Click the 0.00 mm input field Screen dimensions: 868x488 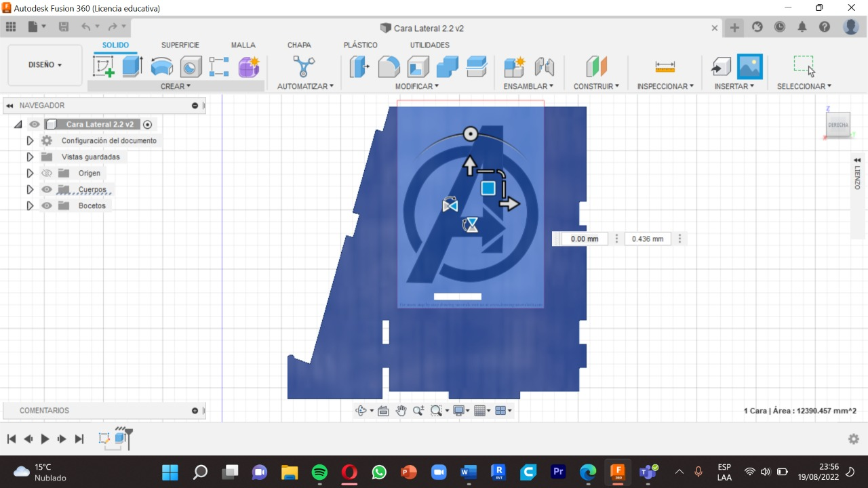pyautogui.click(x=584, y=239)
